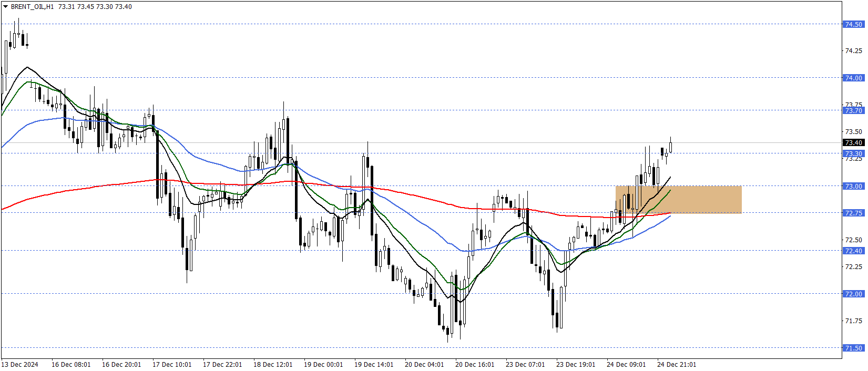Click the 16 Dec 20:01 time label
The width and height of the screenshot is (868, 371).
point(121,365)
